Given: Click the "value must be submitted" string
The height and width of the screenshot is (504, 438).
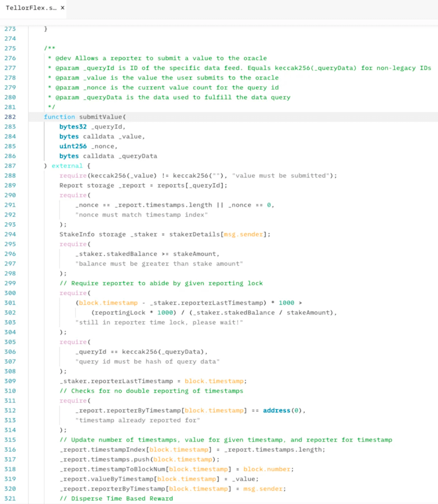Looking at the screenshot, I should pos(281,176).
